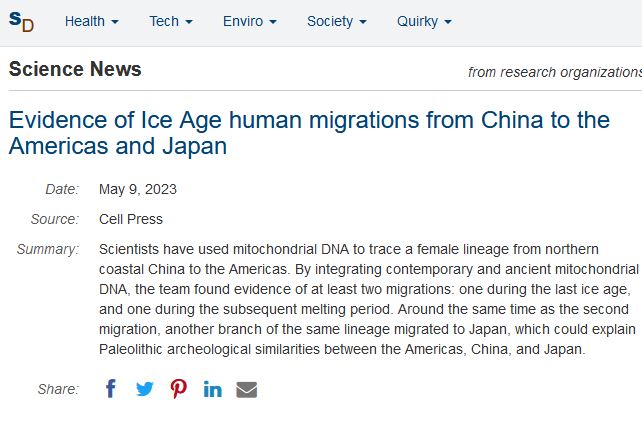642x426 pixels.
Task: Click the Ice Age migrations headline
Action: click(x=309, y=133)
